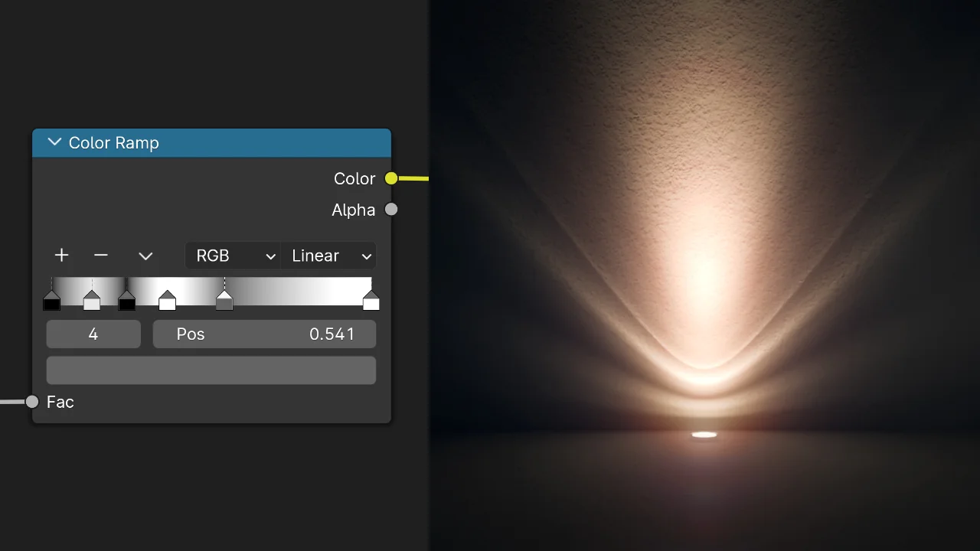Select the white stop left of the gray stop
The height and width of the screenshot is (551, 980).
coord(167,302)
